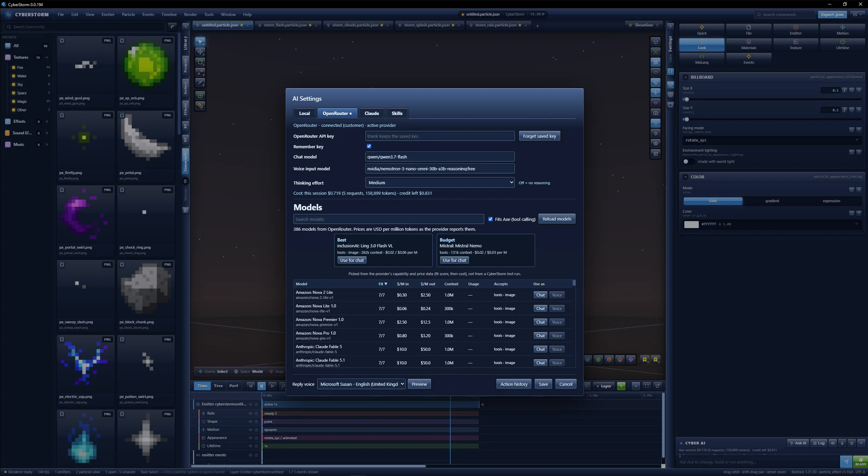
Task: Click the white Color swatch
Action: [x=691, y=224]
